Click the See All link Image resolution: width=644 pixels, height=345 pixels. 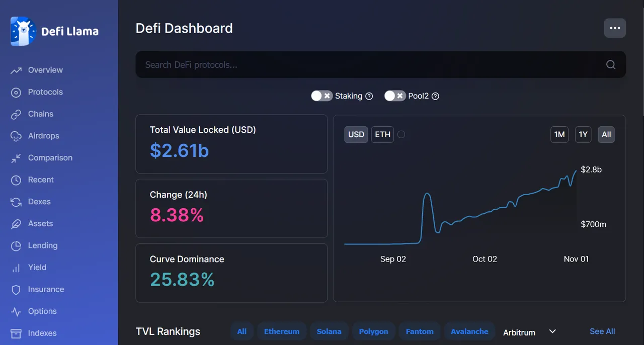point(602,331)
